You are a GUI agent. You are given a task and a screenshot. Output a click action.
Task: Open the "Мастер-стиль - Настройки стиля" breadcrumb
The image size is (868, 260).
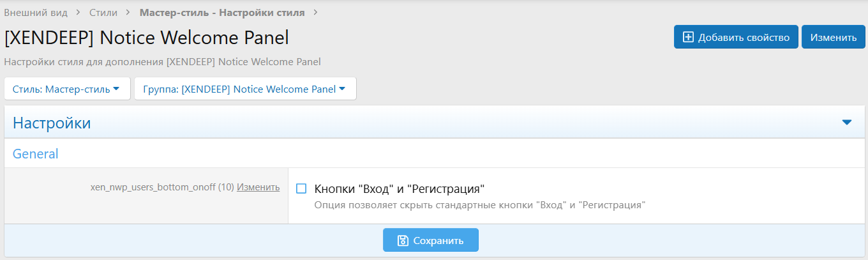[x=221, y=12]
